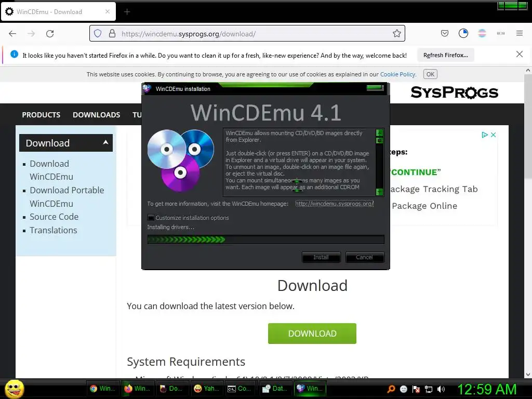Click the magnifier tray icon
The image size is (532, 399).
(x=391, y=389)
